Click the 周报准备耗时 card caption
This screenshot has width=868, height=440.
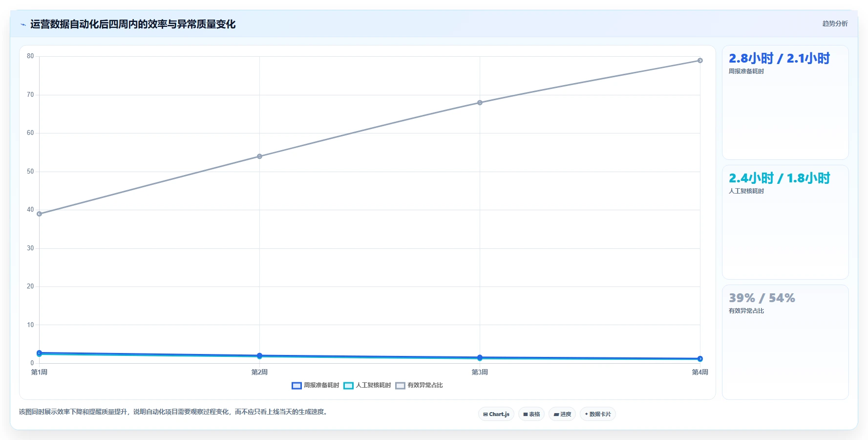click(746, 71)
